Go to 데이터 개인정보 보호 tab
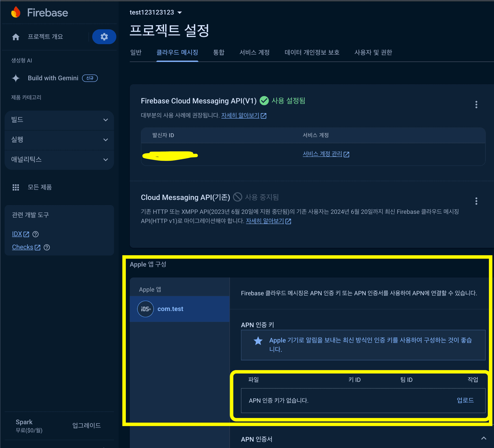This screenshot has width=494, height=448. [312, 52]
